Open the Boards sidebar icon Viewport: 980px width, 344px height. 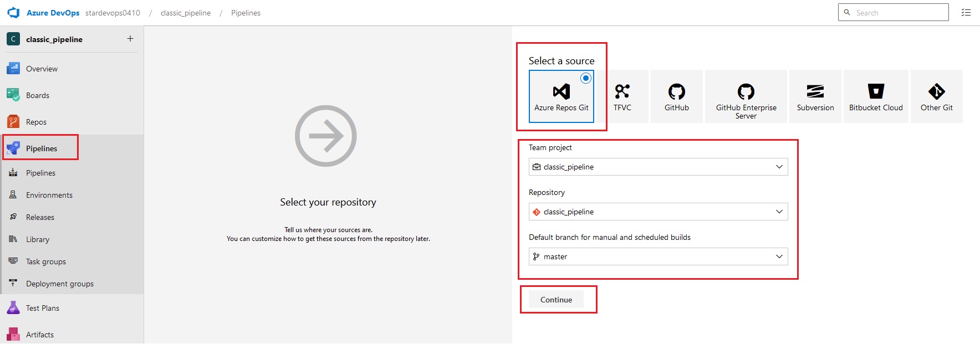point(13,95)
